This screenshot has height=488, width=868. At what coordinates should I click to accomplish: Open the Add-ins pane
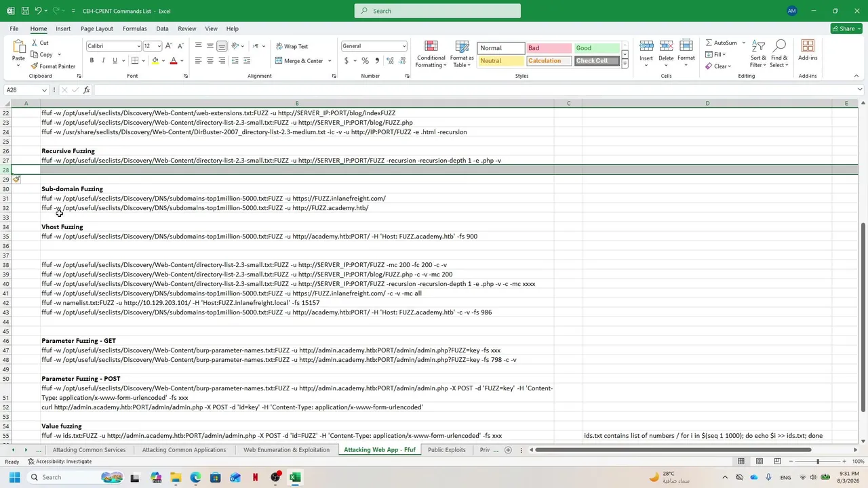(808, 51)
